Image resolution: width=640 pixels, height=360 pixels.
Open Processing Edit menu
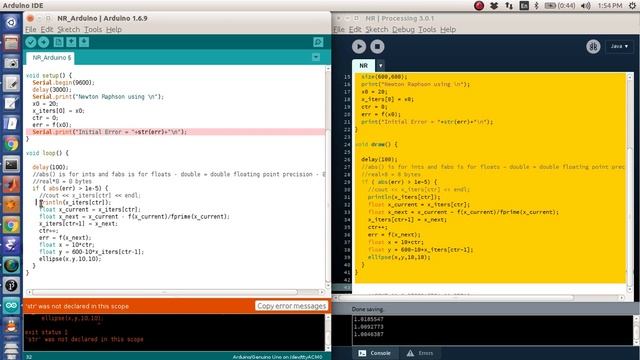click(x=355, y=29)
